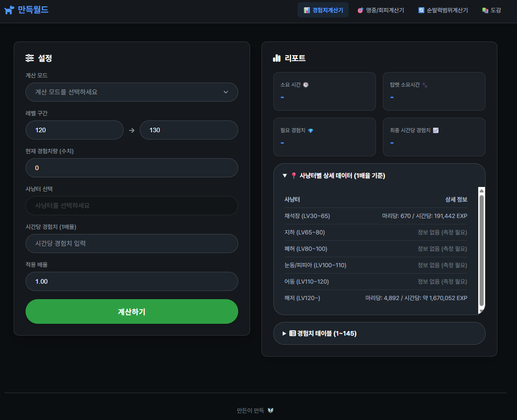Click the 만득월드 site title link

point(33,10)
